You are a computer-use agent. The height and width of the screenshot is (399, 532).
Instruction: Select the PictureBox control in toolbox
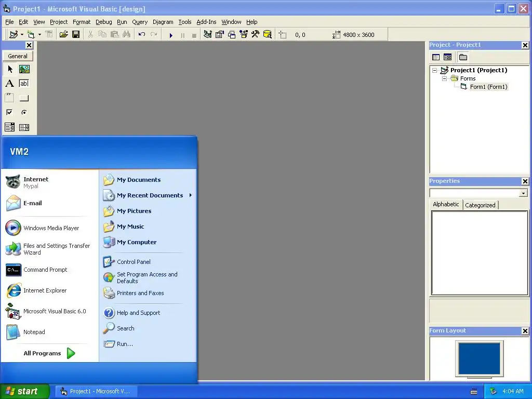24,69
